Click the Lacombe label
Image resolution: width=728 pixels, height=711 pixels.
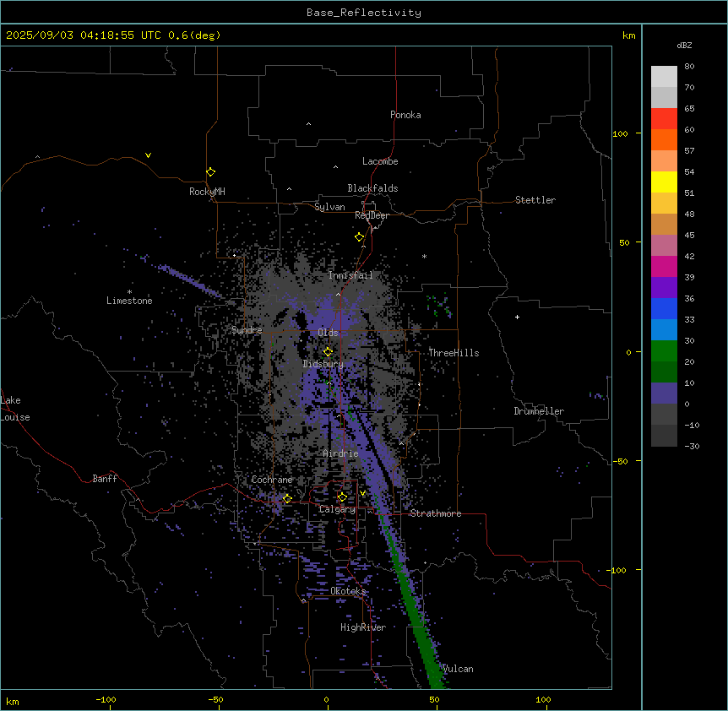(380, 161)
